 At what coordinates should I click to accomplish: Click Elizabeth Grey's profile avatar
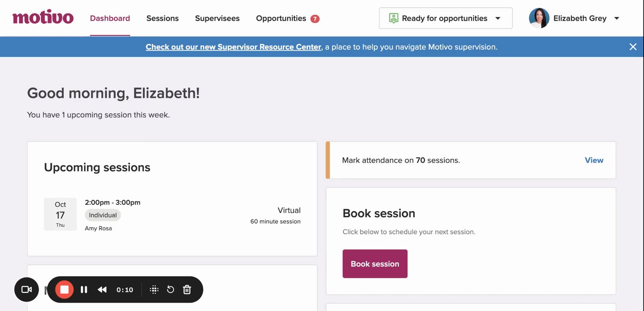[539, 18]
